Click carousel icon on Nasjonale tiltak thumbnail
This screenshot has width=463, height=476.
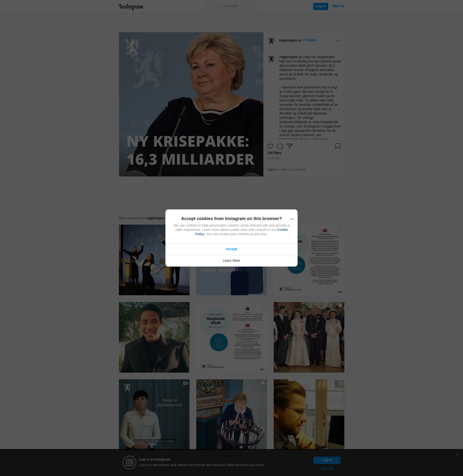click(263, 306)
